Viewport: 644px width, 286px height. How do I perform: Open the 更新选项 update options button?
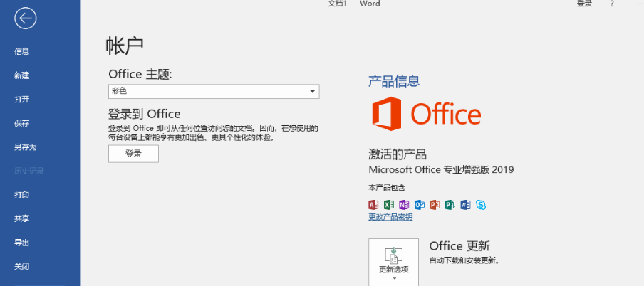(x=393, y=263)
